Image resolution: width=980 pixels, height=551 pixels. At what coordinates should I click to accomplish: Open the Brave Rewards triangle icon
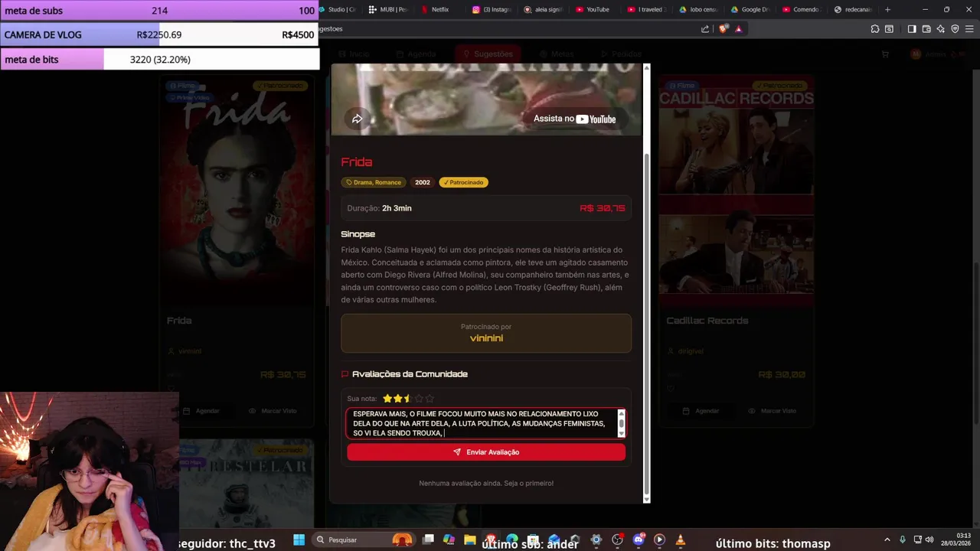point(738,29)
